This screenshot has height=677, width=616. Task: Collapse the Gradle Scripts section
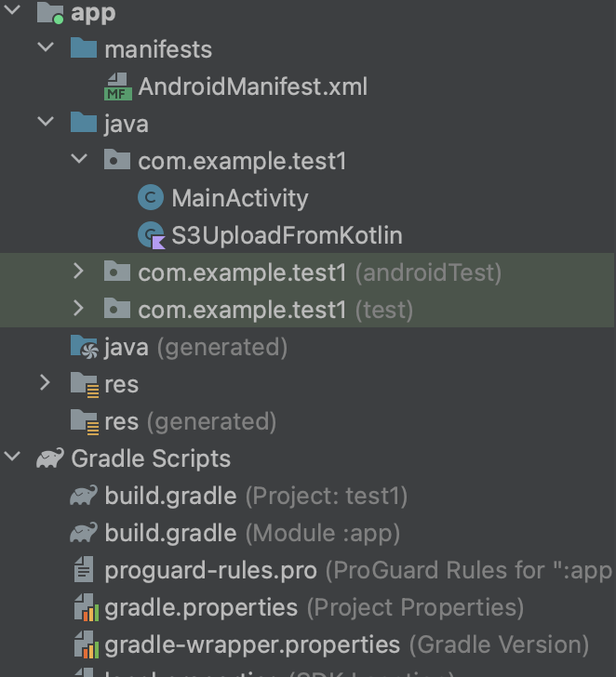pyautogui.click(x=12, y=458)
